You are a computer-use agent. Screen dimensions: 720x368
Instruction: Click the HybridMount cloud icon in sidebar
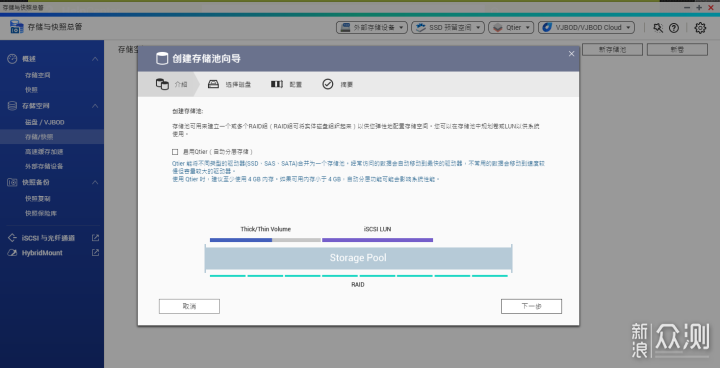click(x=12, y=253)
